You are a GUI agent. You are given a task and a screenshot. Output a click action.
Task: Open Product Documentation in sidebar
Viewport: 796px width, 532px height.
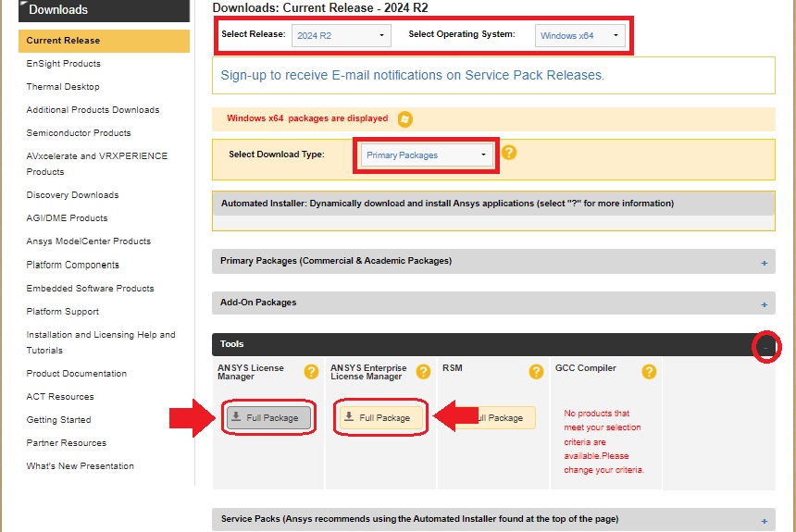click(x=77, y=374)
